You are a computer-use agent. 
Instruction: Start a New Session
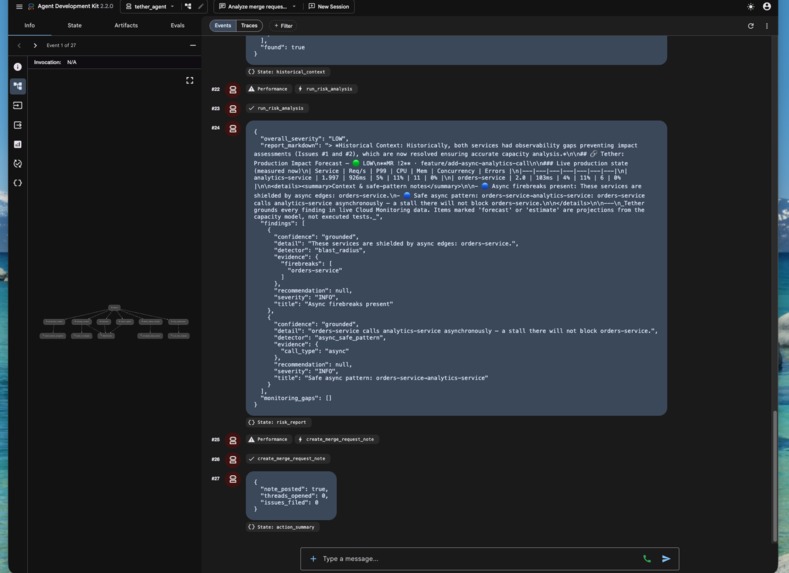(x=329, y=7)
